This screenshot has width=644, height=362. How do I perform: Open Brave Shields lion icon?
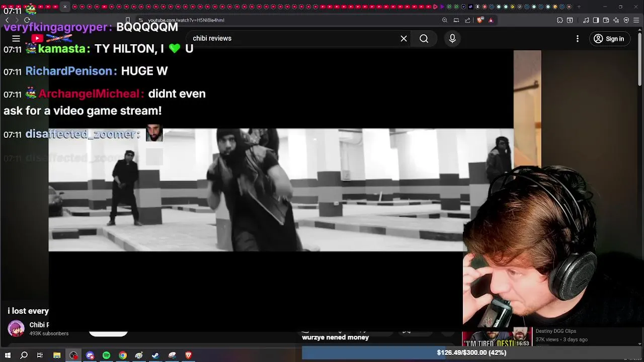pos(480,20)
